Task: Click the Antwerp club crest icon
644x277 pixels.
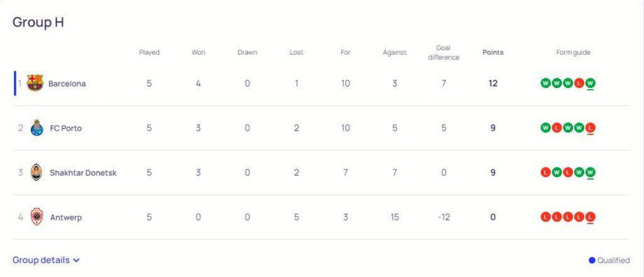Action: coord(36,217)
